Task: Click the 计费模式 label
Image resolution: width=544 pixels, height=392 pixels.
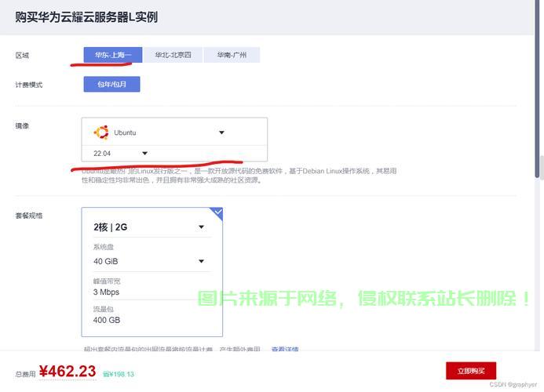Action: coord(29,85)
